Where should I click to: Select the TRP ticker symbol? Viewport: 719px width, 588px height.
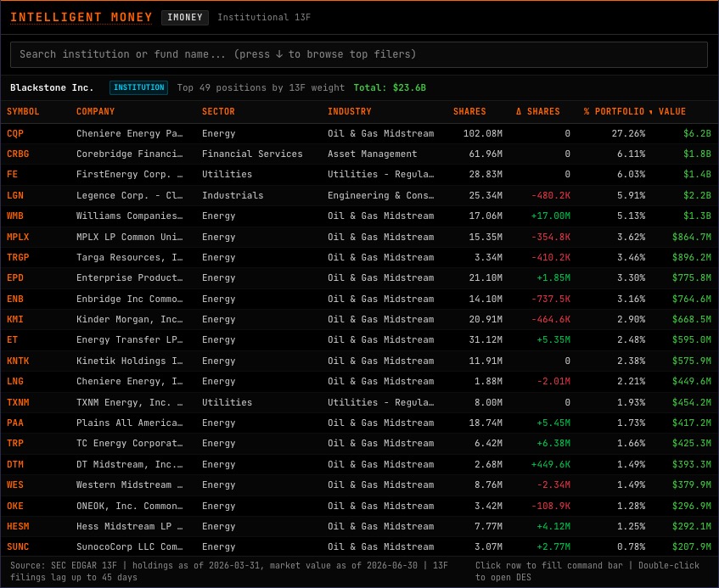coord(15,443)
